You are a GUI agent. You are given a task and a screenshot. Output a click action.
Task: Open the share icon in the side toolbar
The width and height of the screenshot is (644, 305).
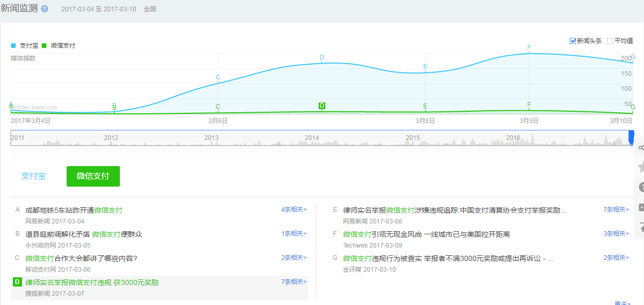[x=640, y=148]
